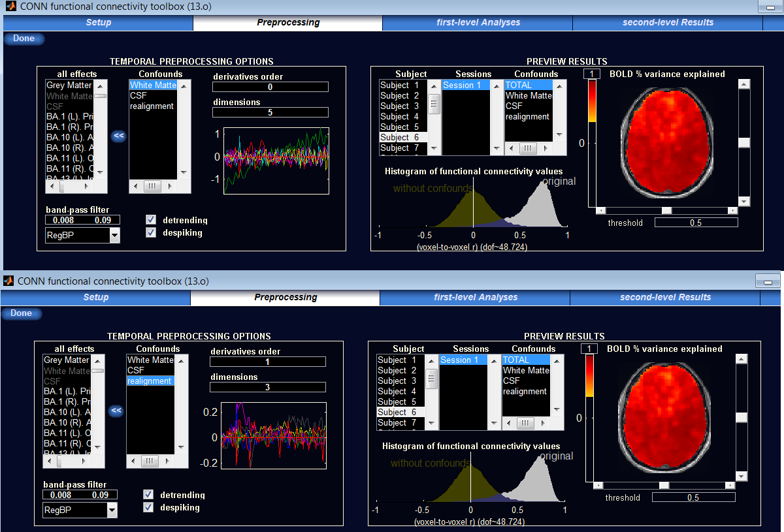The height and width of the screenshot is (532, 784).
Task: Select CSF in top window Confounds options list
Action: point(139,95)
